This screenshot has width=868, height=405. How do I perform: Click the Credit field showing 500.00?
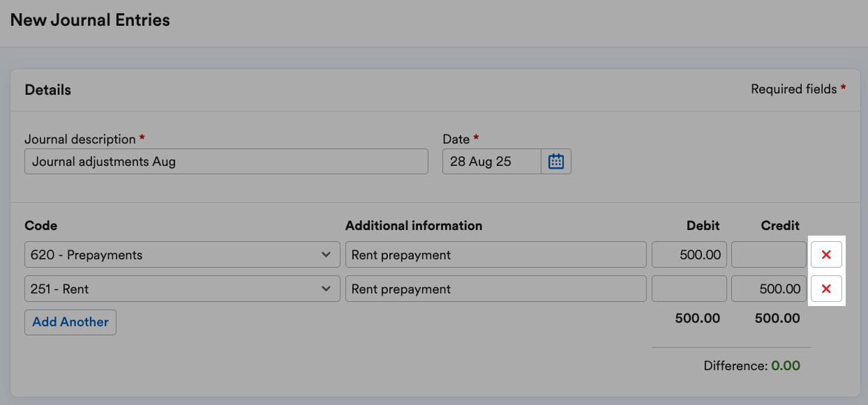coord(769,289)
